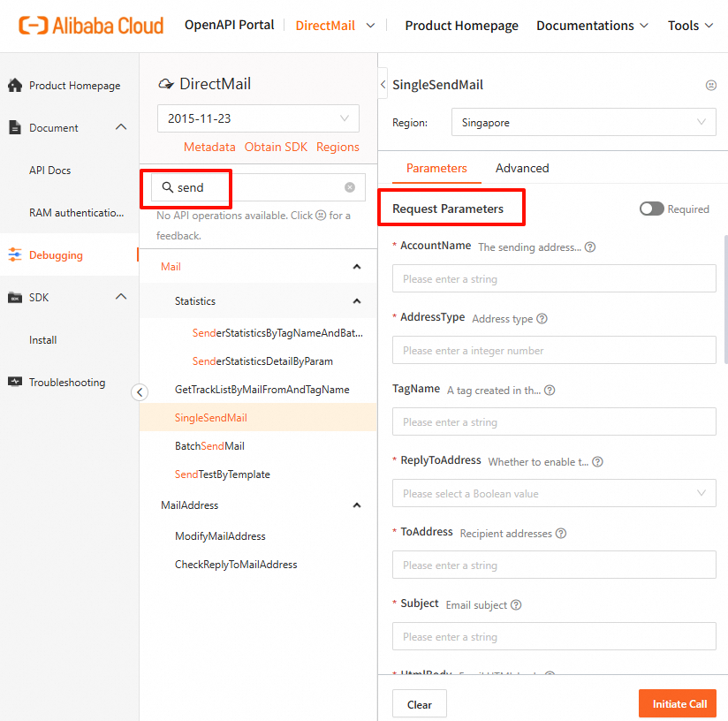Click the AccountName input field
Screen dimensions: 728x721
554,278
